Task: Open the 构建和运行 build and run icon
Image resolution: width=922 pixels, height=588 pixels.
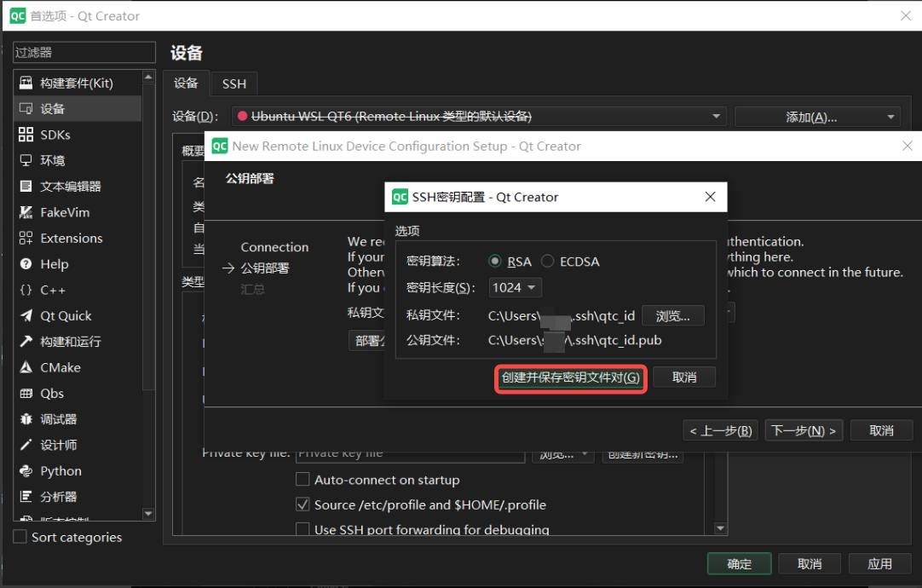Action: point(26,342)
